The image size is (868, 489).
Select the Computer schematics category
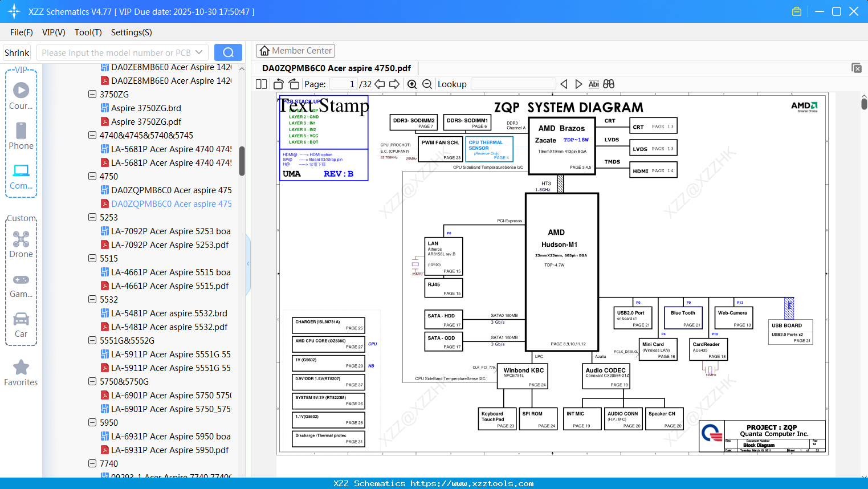[x=21, y=177]
